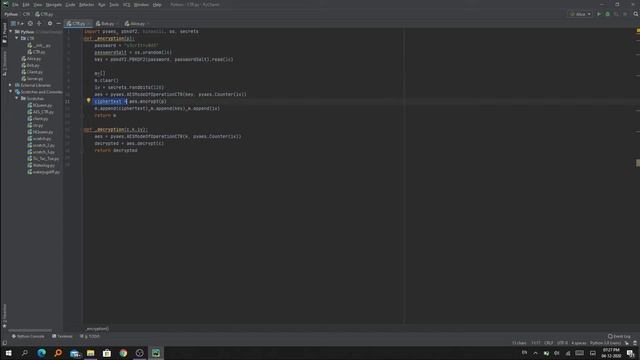This screenshot has height=360, width=640.
Task: Click the Expand All icon in Project panel
Action: tap(39, 24)
